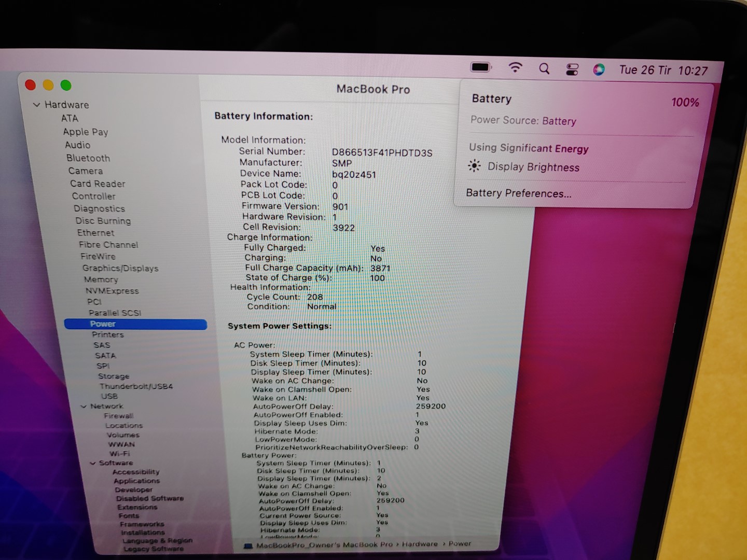Select Fibre Channel entry
Screen dimensions: 747x560
point(109,245)
